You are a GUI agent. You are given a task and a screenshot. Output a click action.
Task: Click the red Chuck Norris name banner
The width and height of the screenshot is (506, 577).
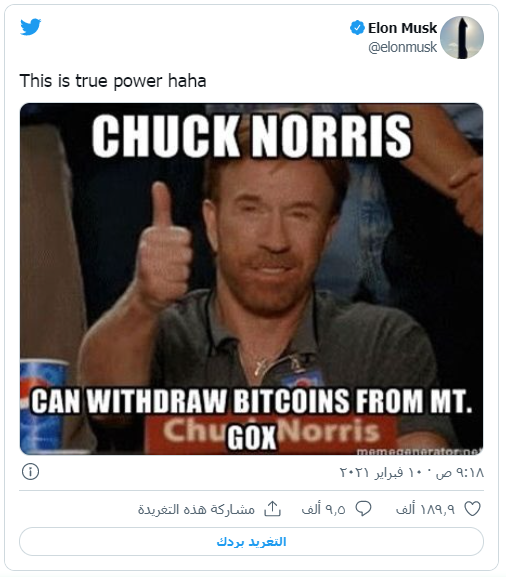(x=272, y=433)
